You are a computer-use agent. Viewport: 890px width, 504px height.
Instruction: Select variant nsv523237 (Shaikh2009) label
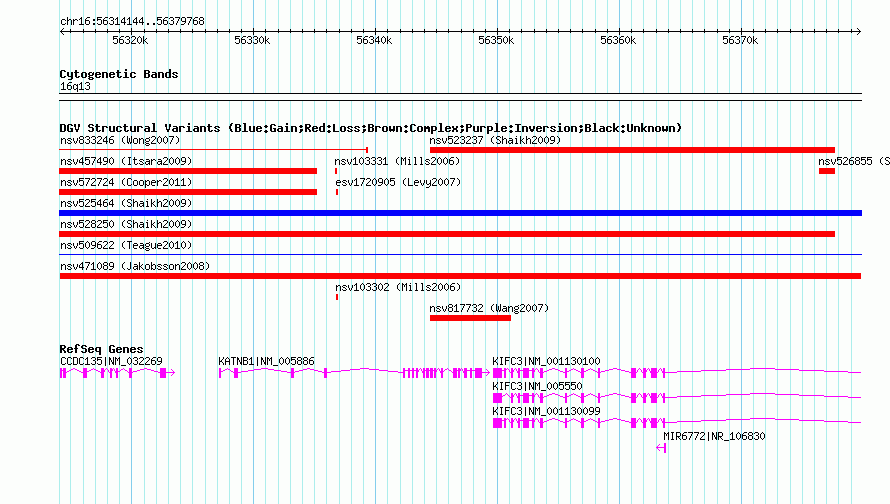point(495,140)
